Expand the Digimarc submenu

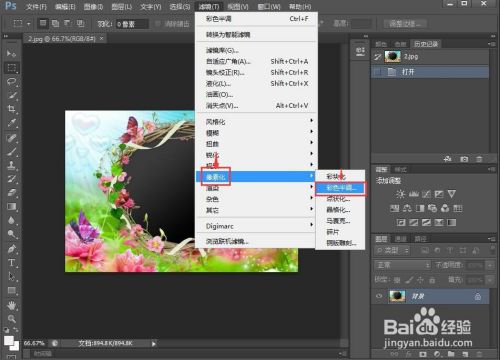256,226
